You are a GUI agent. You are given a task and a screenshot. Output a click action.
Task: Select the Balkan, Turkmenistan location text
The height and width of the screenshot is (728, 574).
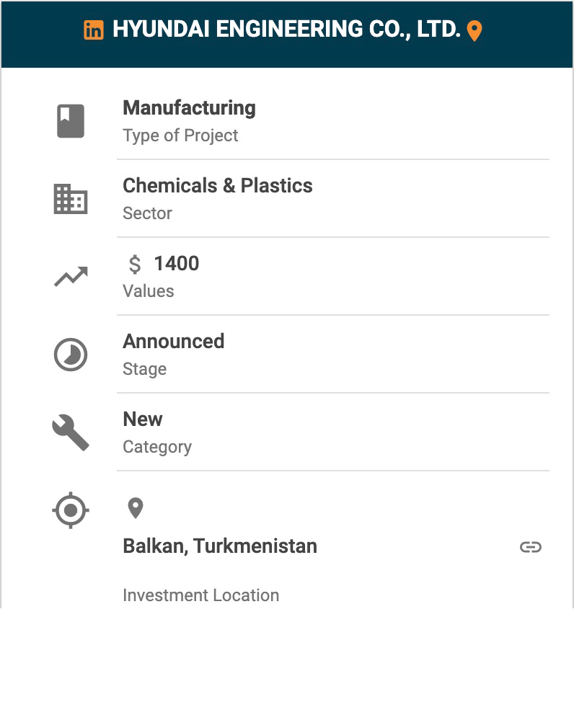coord(220,546)
